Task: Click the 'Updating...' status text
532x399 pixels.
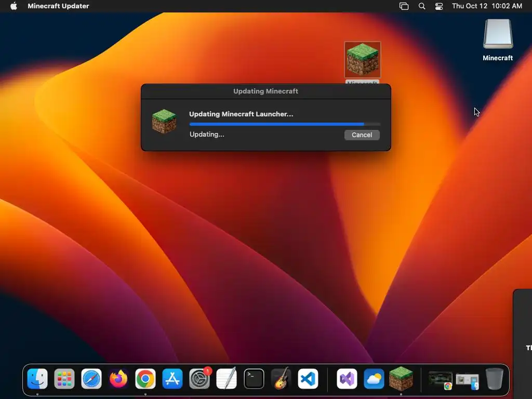Action: coord(207,135)
